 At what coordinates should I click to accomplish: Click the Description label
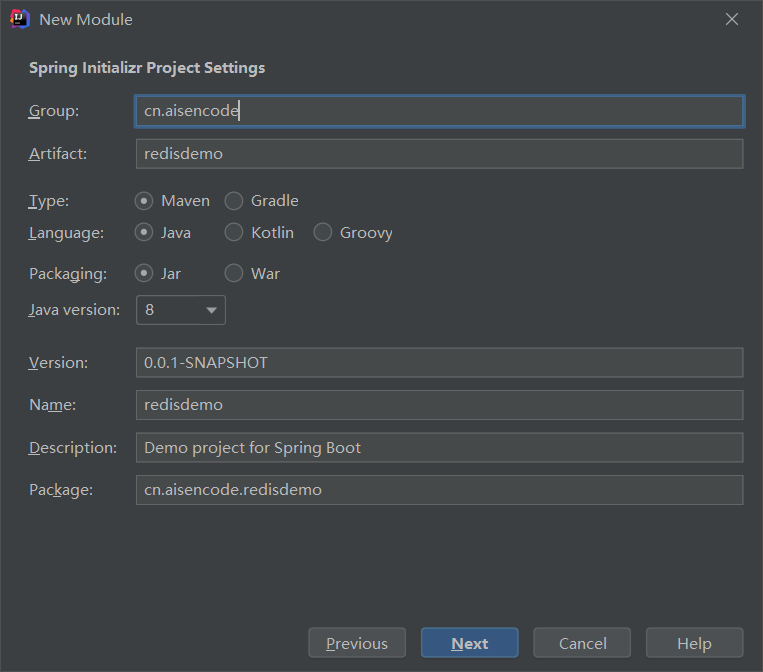pos(73,448)
